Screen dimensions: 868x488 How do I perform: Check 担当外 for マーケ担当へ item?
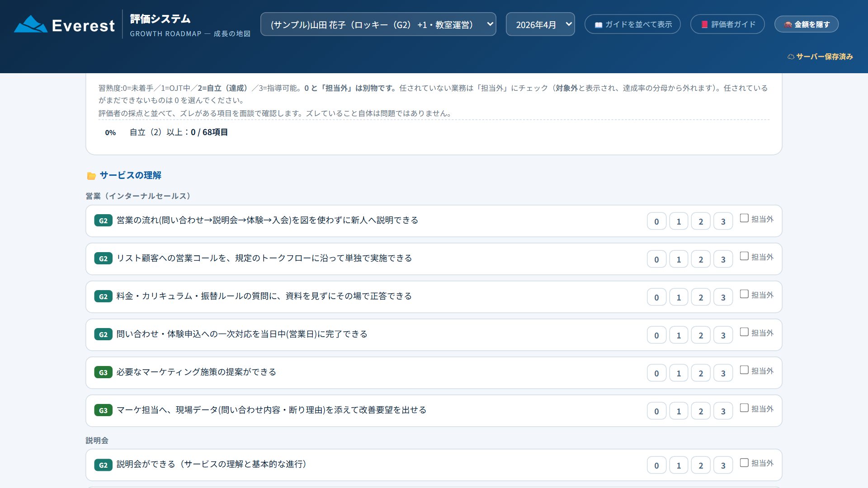click(744, 408)
